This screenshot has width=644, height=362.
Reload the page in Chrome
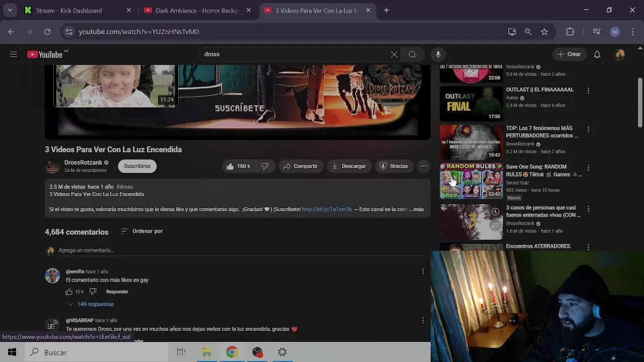pos(47,32)
